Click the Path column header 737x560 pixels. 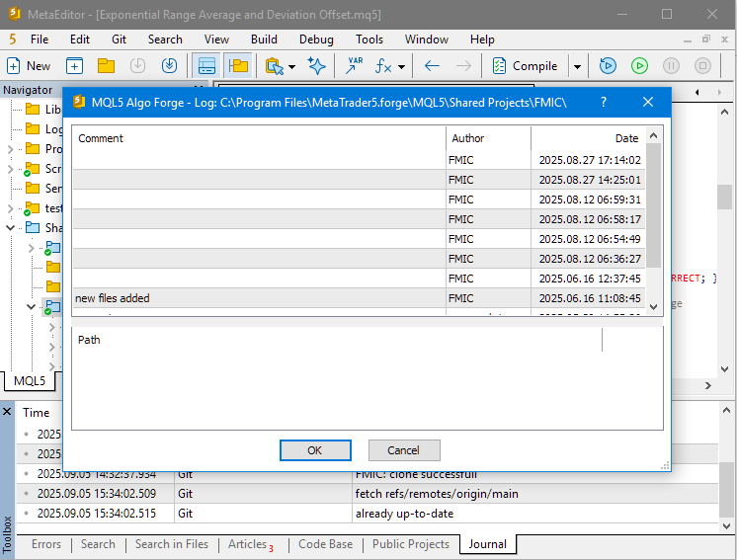337,340
